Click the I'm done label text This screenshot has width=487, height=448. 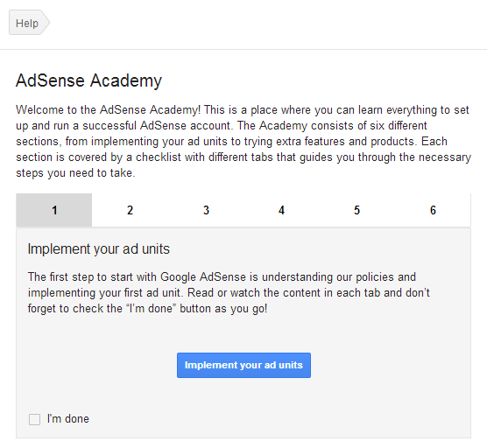(x=68, y=419)
